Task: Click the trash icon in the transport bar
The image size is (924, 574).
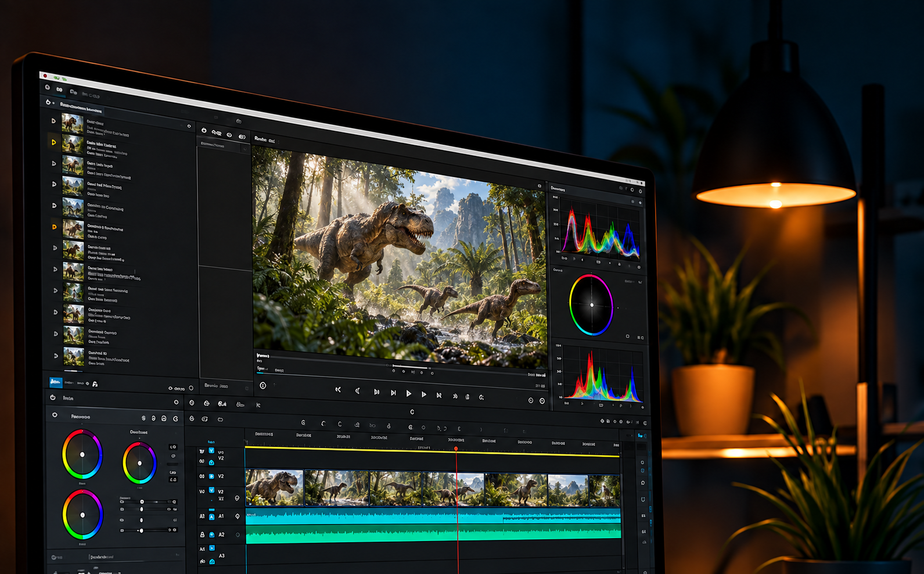Action: click(x=468, y=397)
